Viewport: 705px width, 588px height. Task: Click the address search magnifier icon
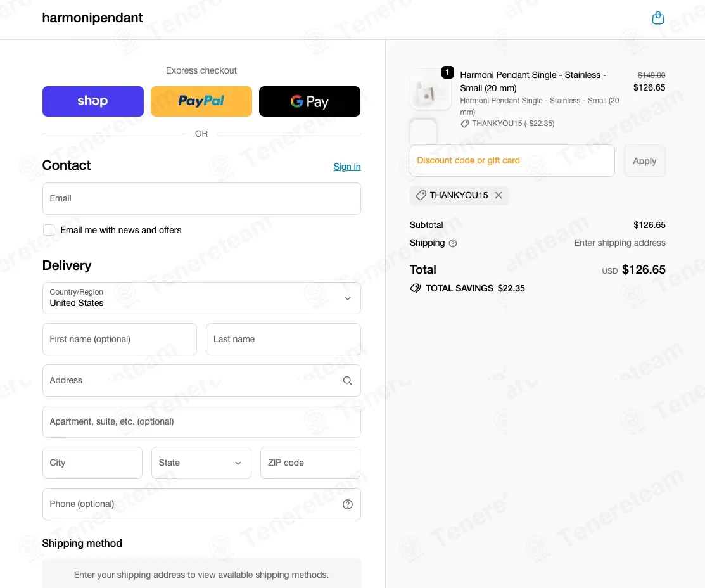[347, 381]
